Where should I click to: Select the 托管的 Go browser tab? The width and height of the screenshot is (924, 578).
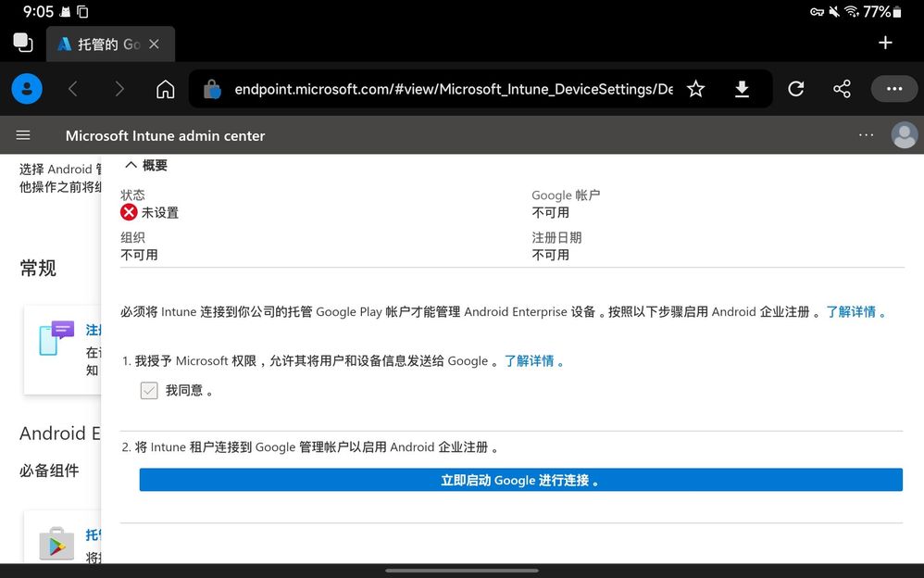[110, 44]
